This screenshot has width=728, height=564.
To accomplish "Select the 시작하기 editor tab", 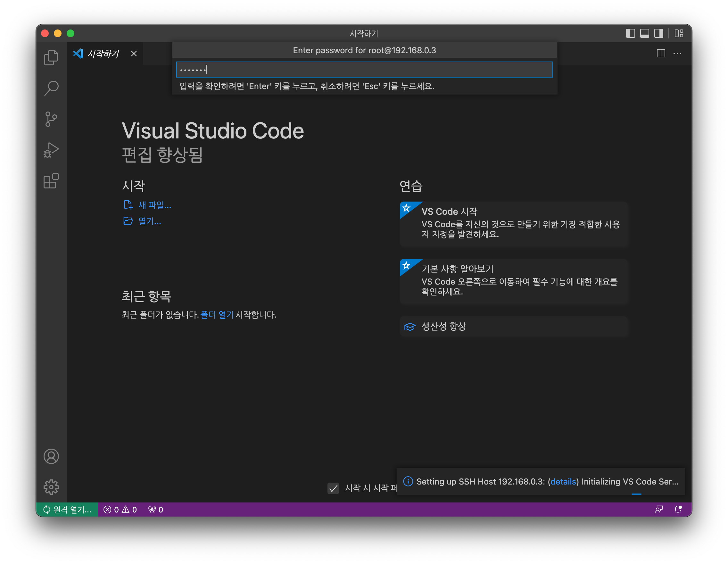I will point(102,54).
